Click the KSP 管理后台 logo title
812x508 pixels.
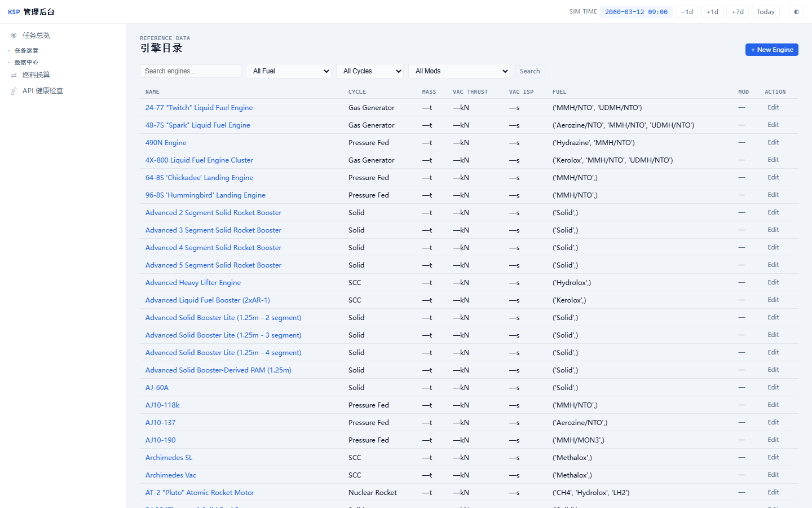[31, 12]
